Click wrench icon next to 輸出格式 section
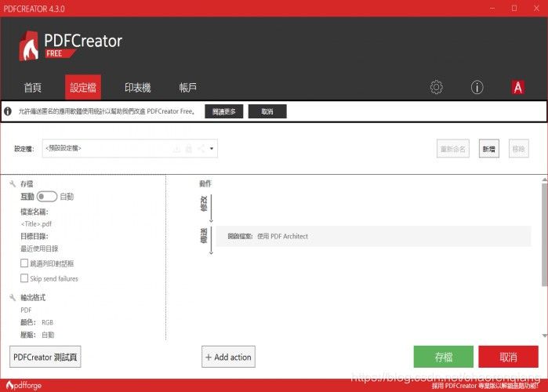The image size is (548, 392). pyautogui.click(x=13, y=297)
